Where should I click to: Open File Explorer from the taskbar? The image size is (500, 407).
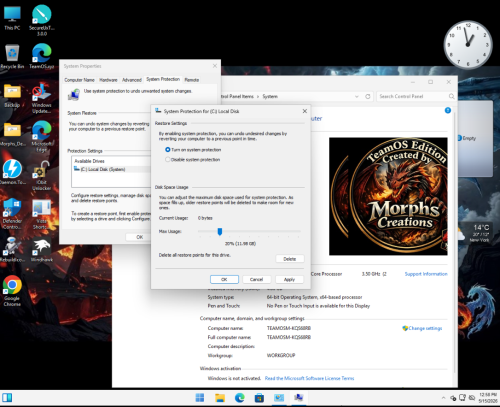pos(220,397)
